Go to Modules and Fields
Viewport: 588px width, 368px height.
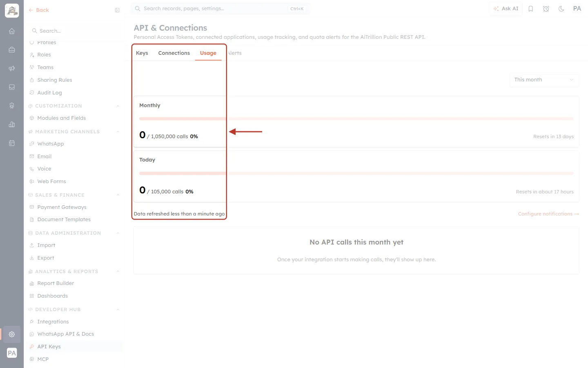tap(61, 118)
